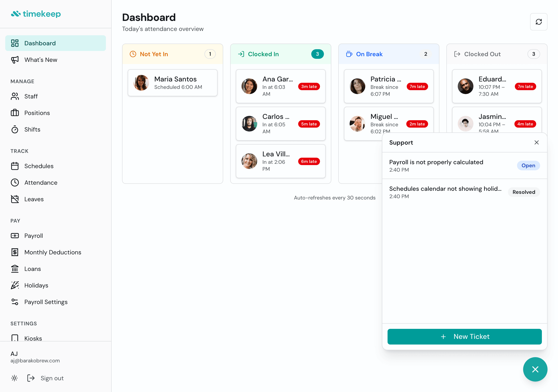The height and width of the screenshot is (392, 558).
Task: Open What's New megaphone menu item
Action: [41, 60]
